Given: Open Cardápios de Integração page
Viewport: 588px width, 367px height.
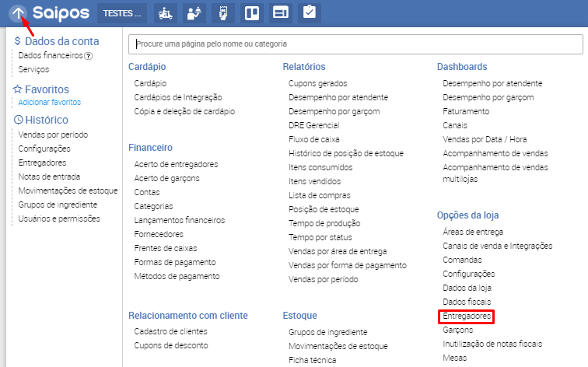Looking at the screenshot, I should [177, 97].
